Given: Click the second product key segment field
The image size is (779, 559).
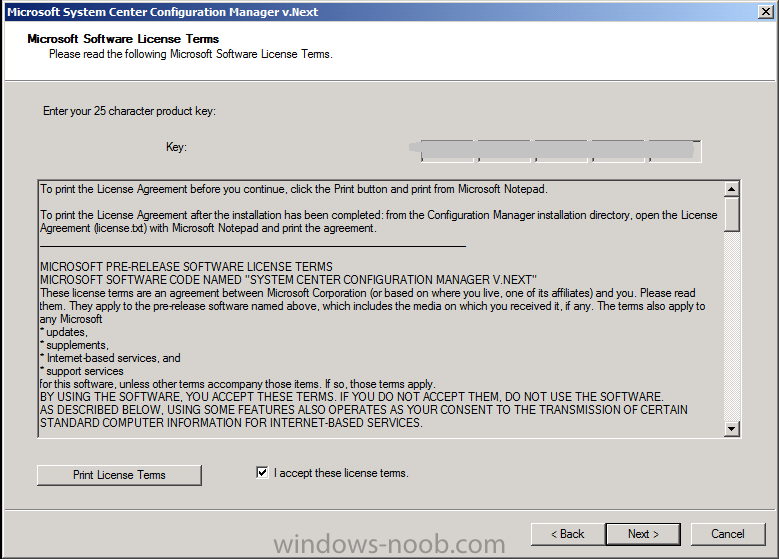Looking at the screenshot, I should [504, 152].
